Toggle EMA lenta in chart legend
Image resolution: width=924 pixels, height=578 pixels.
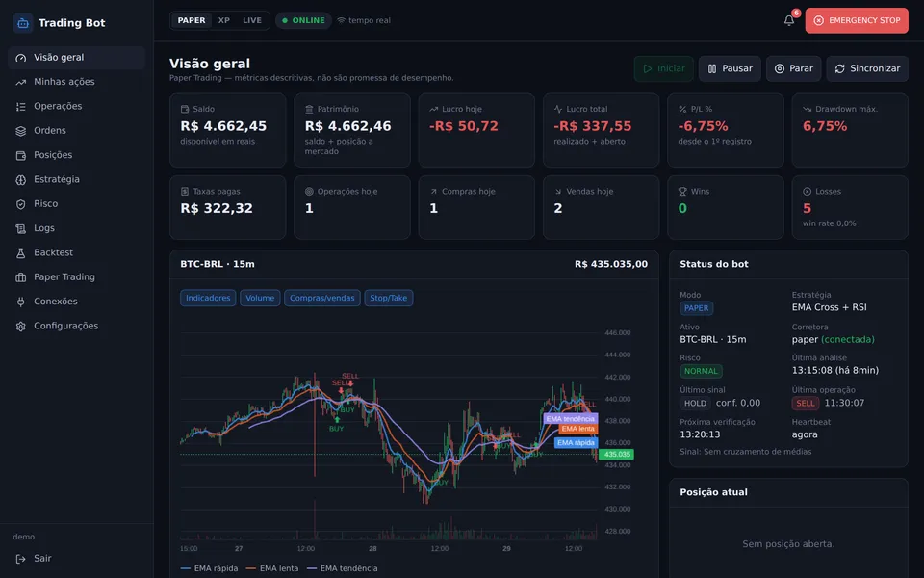click(x=272, y=568)
